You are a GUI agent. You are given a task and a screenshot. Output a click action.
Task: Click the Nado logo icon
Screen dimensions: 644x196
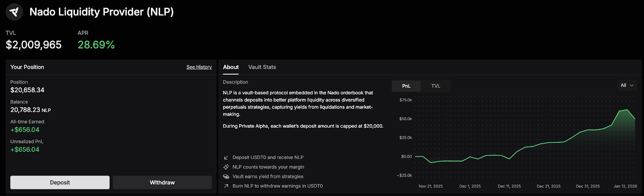click(x=14, y=12)
